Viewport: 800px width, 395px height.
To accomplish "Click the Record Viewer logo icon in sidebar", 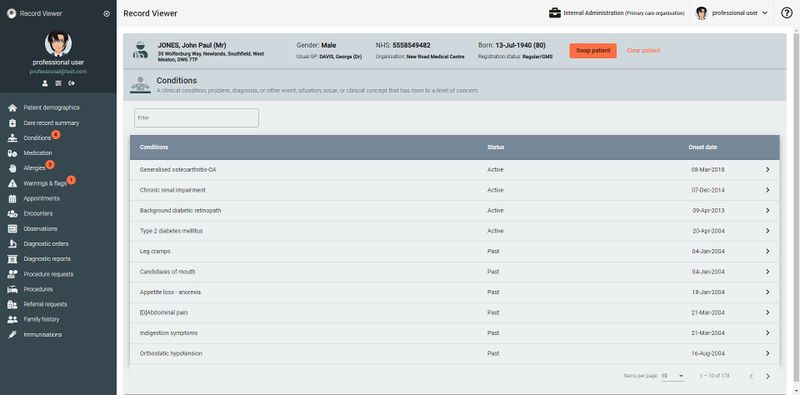I will 11,14.
